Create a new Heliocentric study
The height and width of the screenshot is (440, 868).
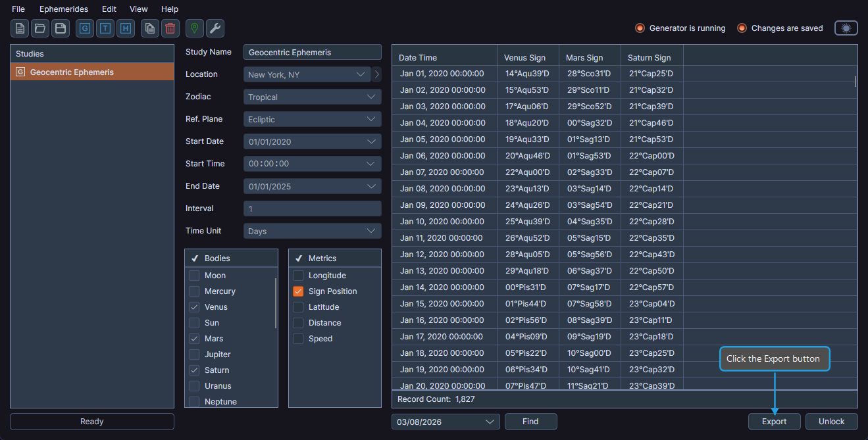coord(126,28)
